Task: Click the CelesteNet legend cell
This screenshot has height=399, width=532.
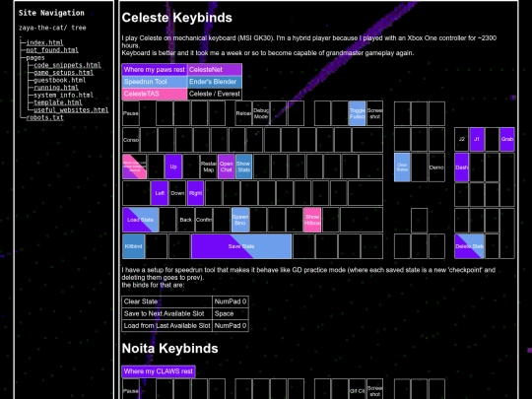Action: pyautogui.click(x=215, y=70)
